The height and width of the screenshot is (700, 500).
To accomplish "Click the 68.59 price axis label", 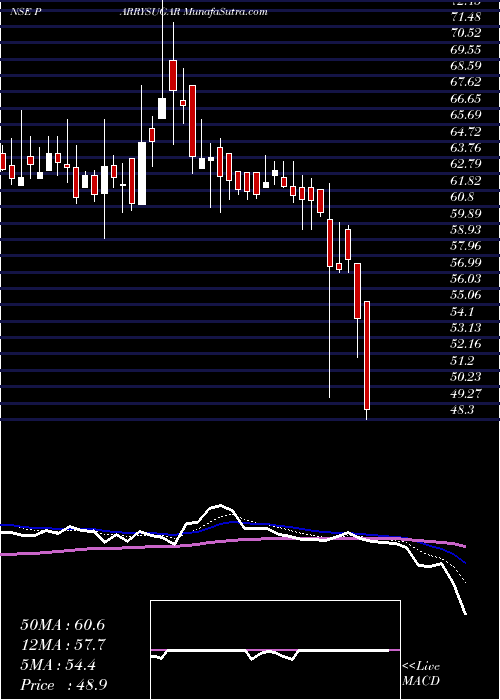I will [x=466, y=66].
